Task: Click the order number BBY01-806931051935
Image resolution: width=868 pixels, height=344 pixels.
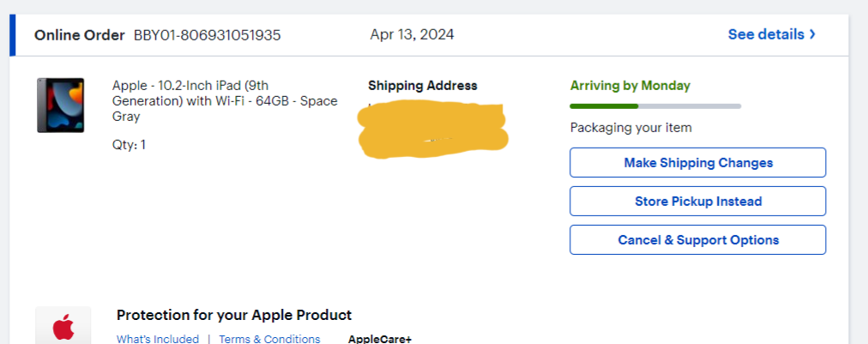Action: click(207, 35)
